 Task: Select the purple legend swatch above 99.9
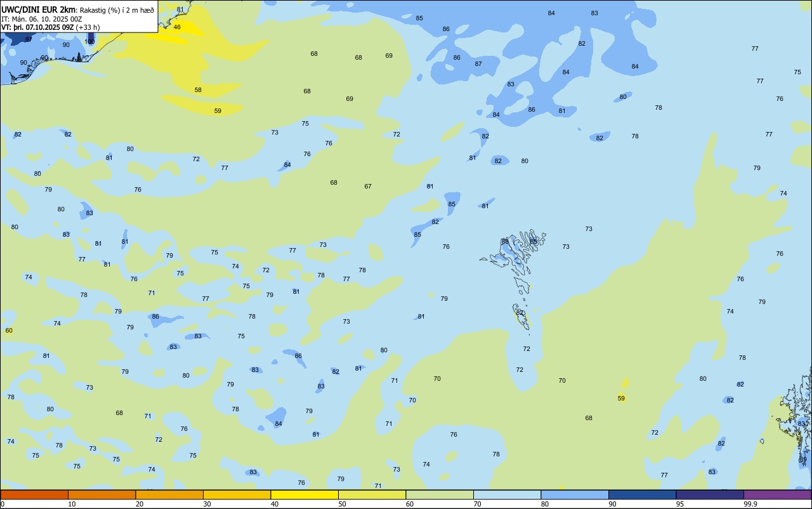778,494
